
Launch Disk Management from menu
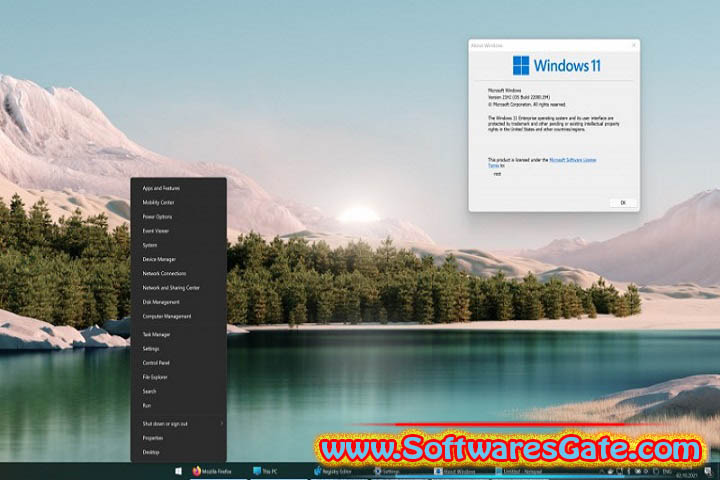click(x=179, y=302)
